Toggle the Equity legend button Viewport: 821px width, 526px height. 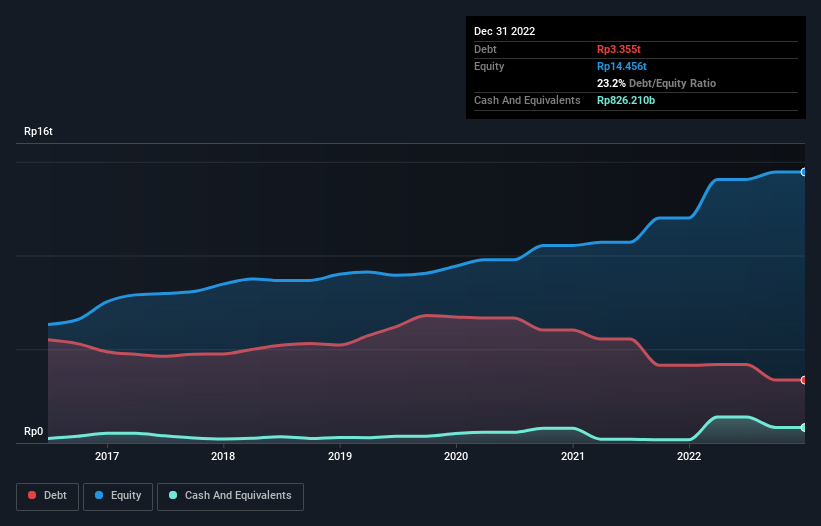click(118, 496)
